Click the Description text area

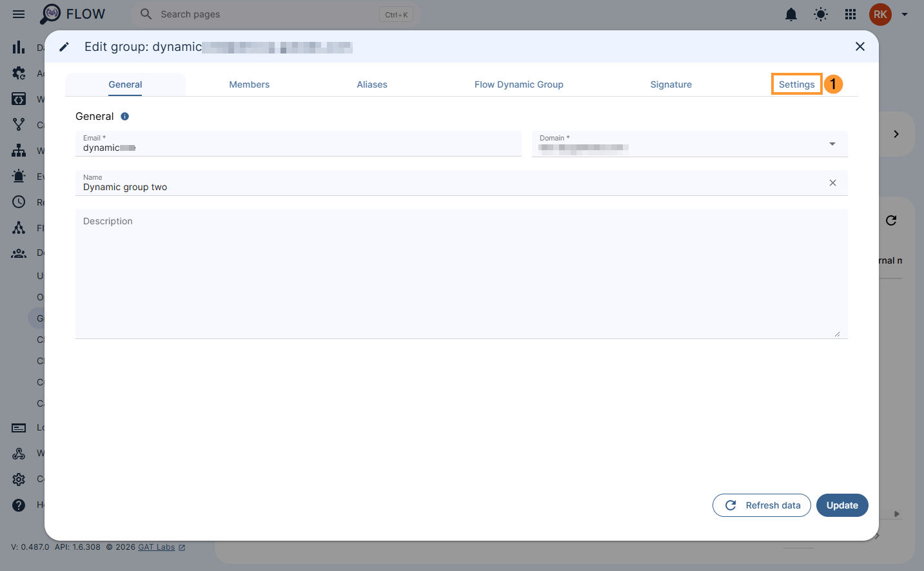(462, 273)
